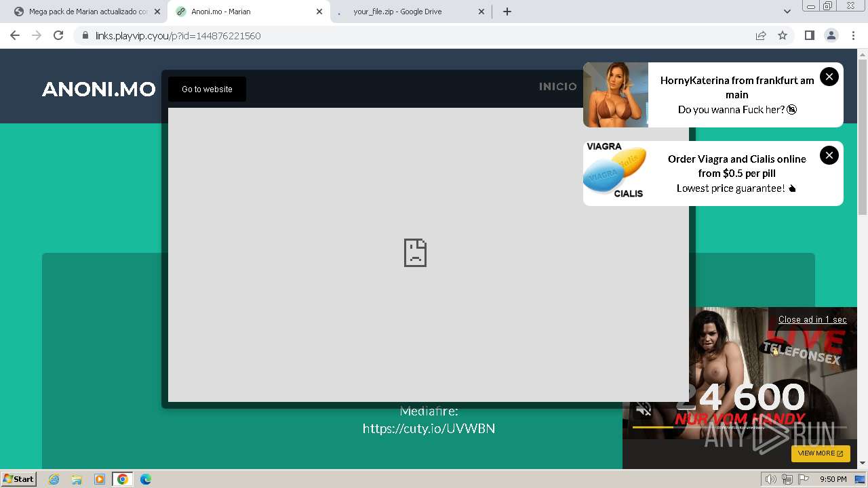868x488 pixels.
Task: Bookmark this page with the star icon
Action: tap(783, 35)
